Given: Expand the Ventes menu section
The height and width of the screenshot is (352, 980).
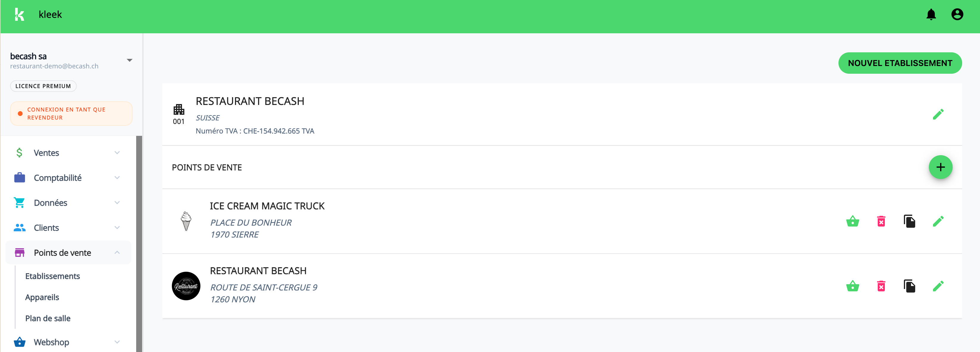Looking at the screenshot, I should [x=117, y=153].
